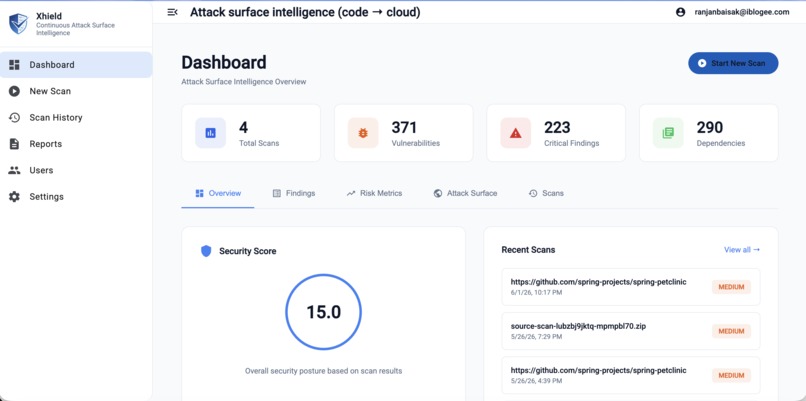Open Users from the sidebar

tap(76, 170)
